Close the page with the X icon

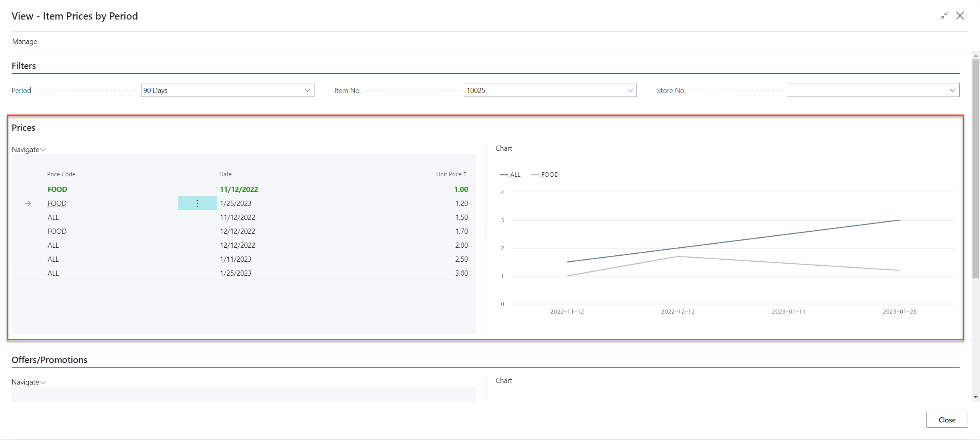[x=960, y=16]
